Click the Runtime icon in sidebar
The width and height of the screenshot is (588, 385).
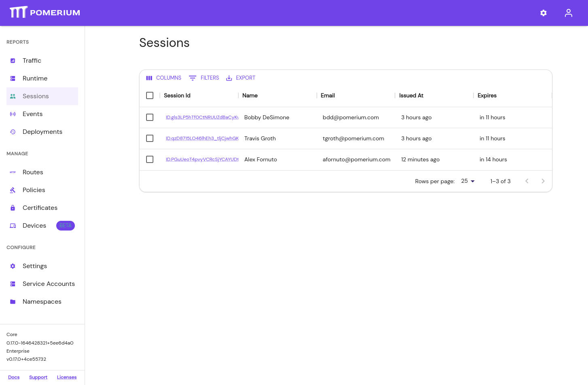click(x=13, y=78)
